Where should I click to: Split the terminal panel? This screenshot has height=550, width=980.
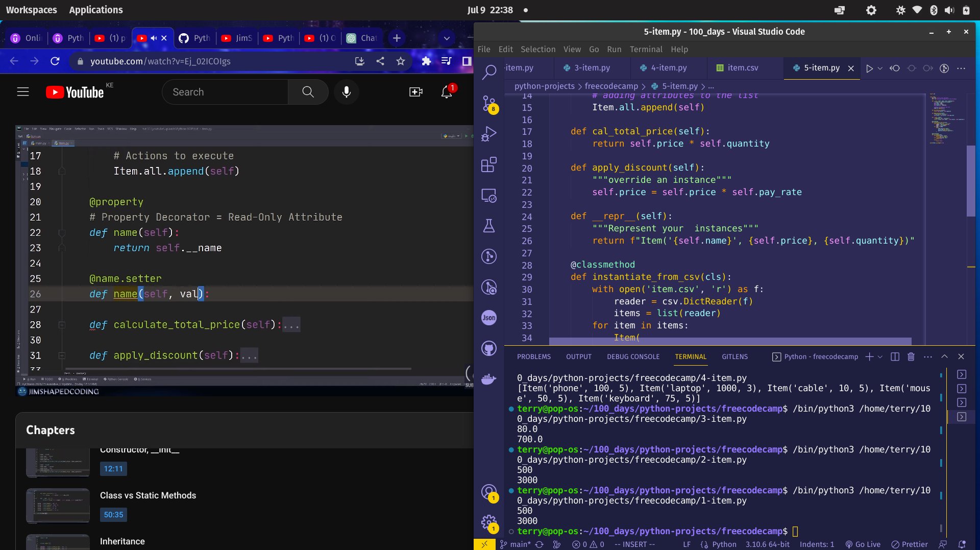895,357
